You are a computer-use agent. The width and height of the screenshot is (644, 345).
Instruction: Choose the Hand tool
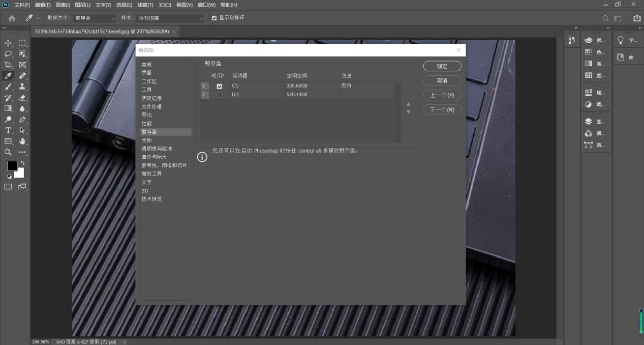pos(22,141)
